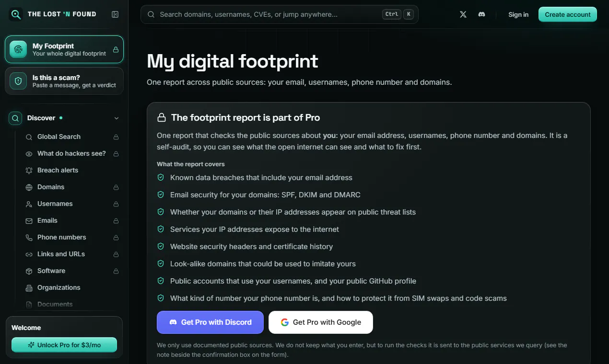Click "What the report covers" label
This screenshot has width=609, height=364.
(191, 164)
